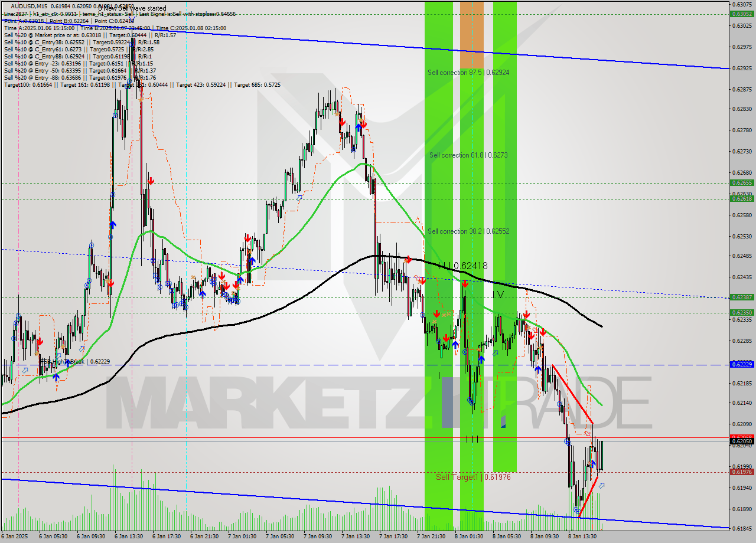Viewport: 756px width, 543px height.
Task: Click the orange zone above Sell correction 87.5
Action: click(471, 34)
